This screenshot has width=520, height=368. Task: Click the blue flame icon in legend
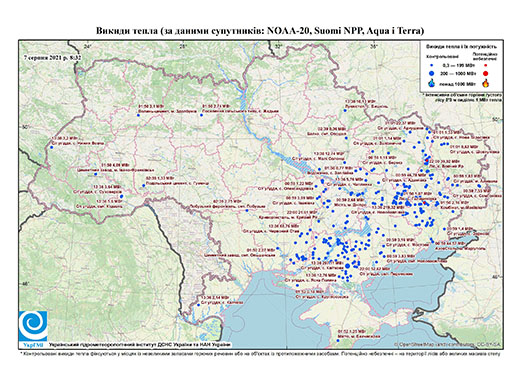432,83
